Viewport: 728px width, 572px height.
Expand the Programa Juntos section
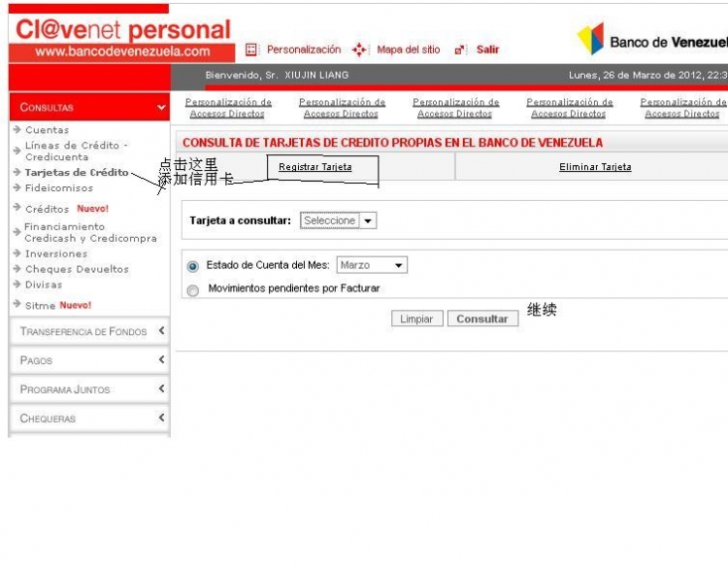(x=89, y=388)
